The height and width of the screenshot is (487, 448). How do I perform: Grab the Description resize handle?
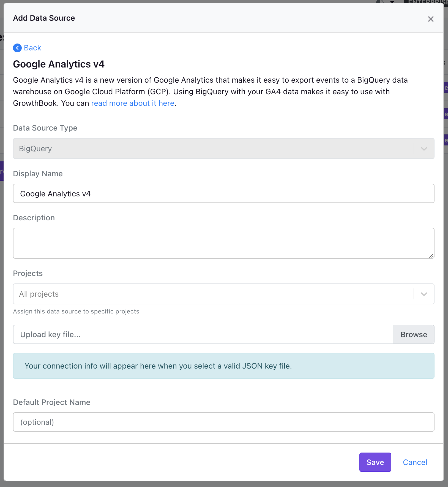tap(431, 256)
